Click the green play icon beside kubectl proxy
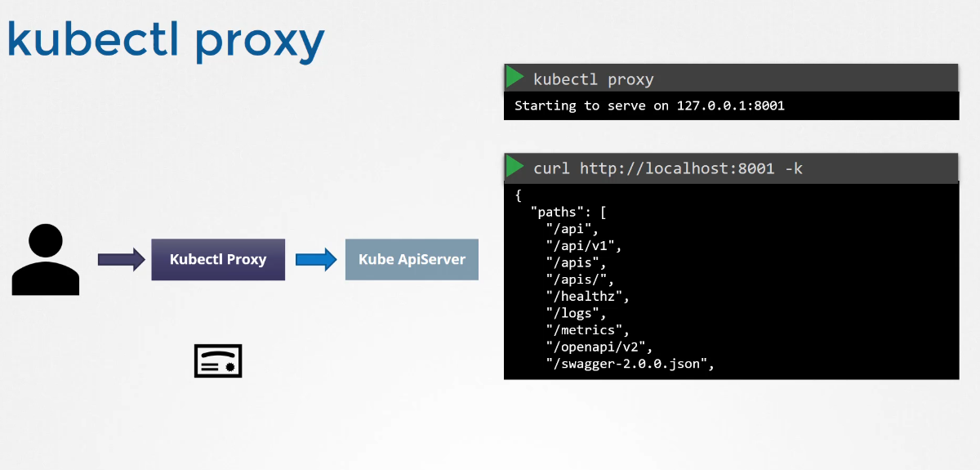 click(x=514, y=78)
